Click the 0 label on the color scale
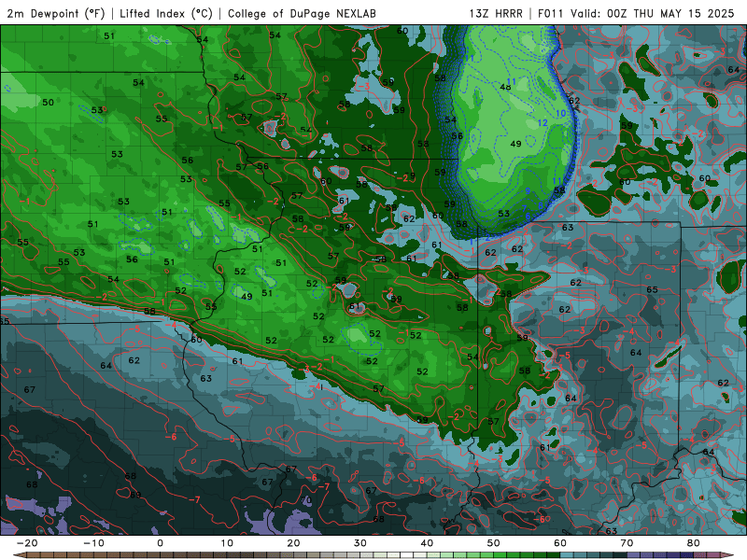This screenshot has height=560, width=747. (x=160, y=543)
